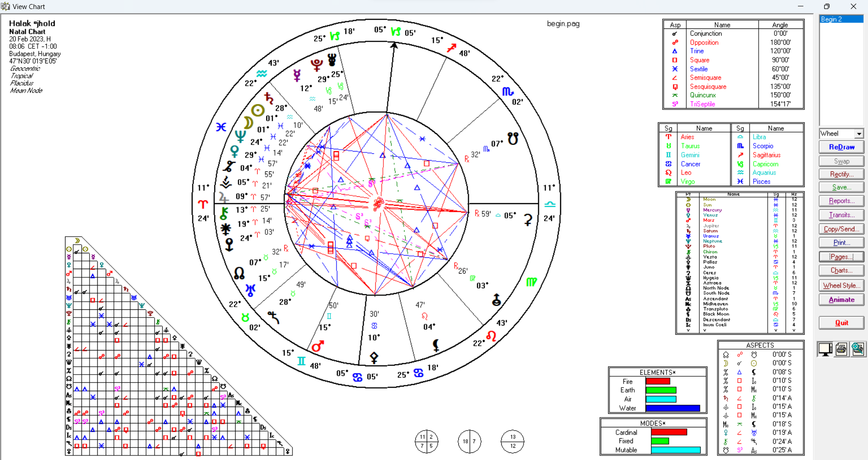This screenshot has height=460, width=868.
Task: Click the Aries glyph on wheel's left edge
Action: (x=203, y=204)
